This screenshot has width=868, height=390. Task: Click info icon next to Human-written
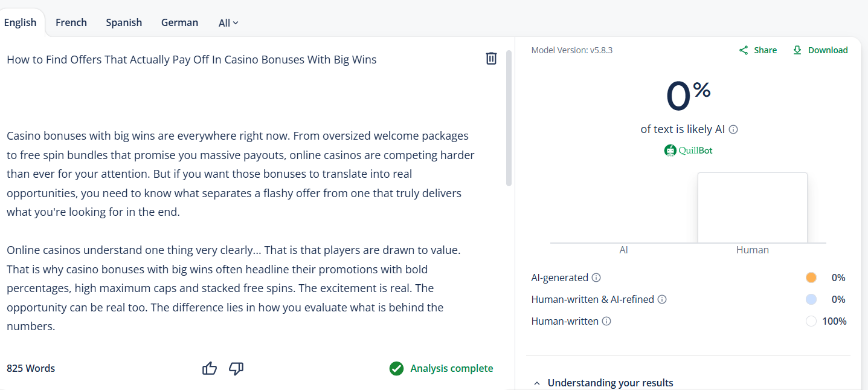coord(606,321)
